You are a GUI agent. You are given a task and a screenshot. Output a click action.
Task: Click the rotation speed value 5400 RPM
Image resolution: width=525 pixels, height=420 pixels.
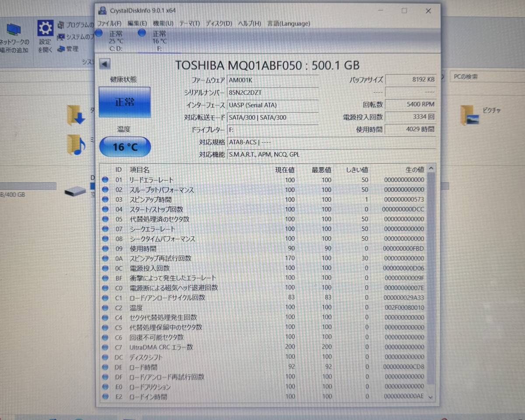point(410,105)
